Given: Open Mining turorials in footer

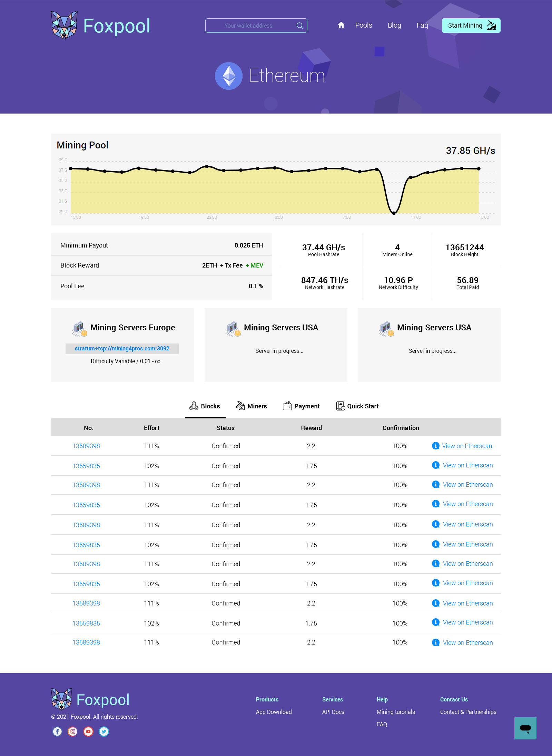Looking at the screenshot, I should [x=396, y=712].
